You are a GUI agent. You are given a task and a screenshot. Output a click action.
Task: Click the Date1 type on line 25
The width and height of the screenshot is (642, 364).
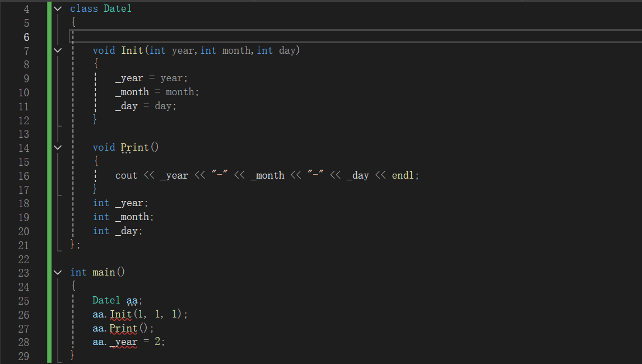[106, 301]
